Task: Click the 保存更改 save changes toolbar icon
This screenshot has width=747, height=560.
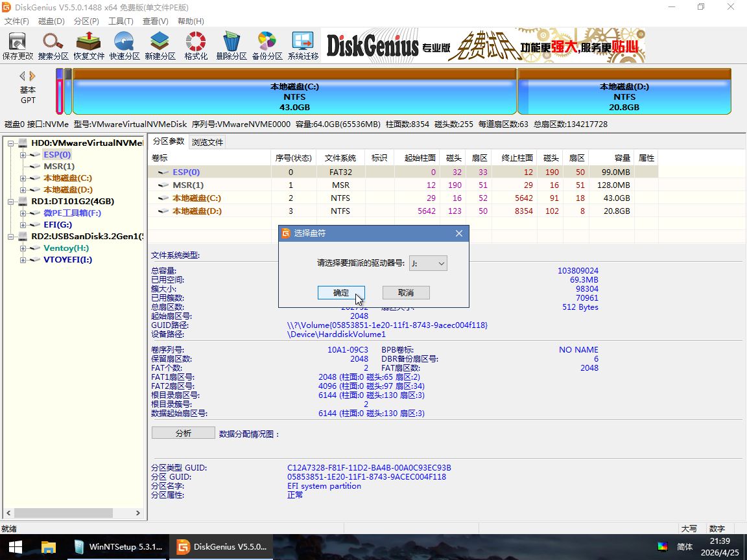Action: 18,46
